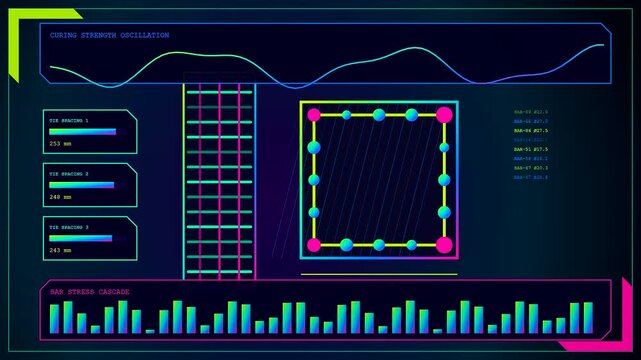
Task: Select the Bar Stress Cascade title
Action: pos(90,292)
